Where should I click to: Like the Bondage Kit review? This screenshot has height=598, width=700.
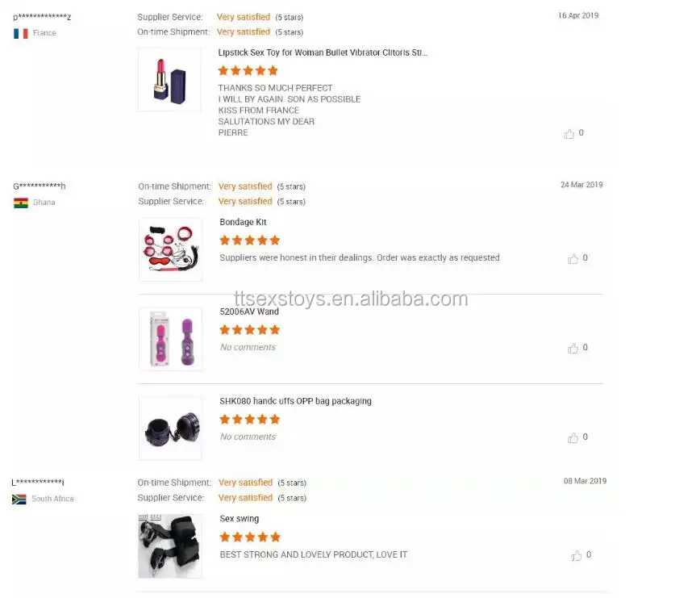(573, 259)
